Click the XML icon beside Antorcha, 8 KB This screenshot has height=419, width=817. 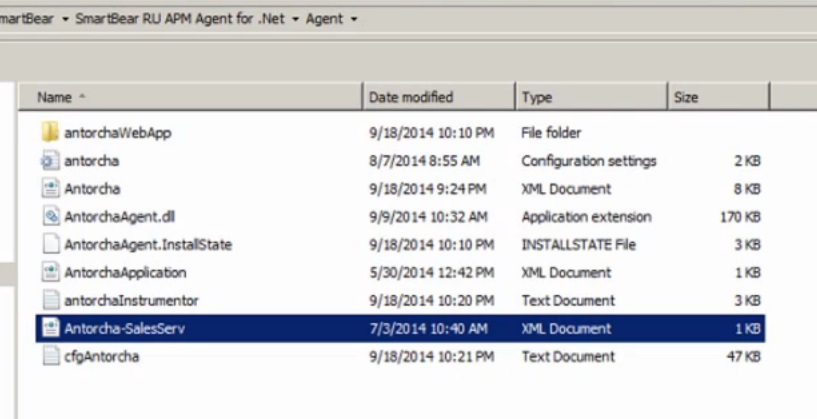point(50,189)
